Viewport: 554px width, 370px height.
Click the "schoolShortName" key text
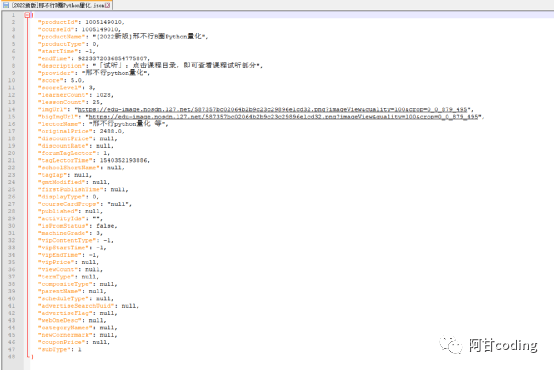click(x=68, y=168)
